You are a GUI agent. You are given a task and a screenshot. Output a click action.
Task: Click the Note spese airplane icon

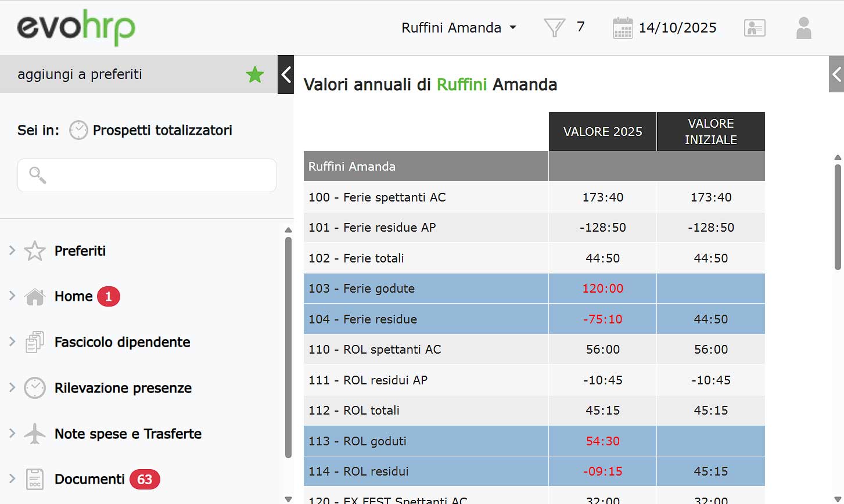[x=35, y=434]
